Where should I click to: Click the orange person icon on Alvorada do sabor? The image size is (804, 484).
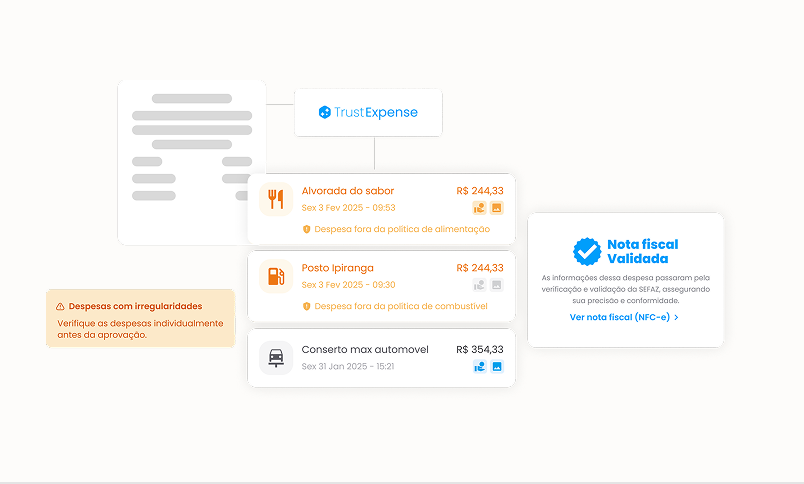tap(480, 208)
